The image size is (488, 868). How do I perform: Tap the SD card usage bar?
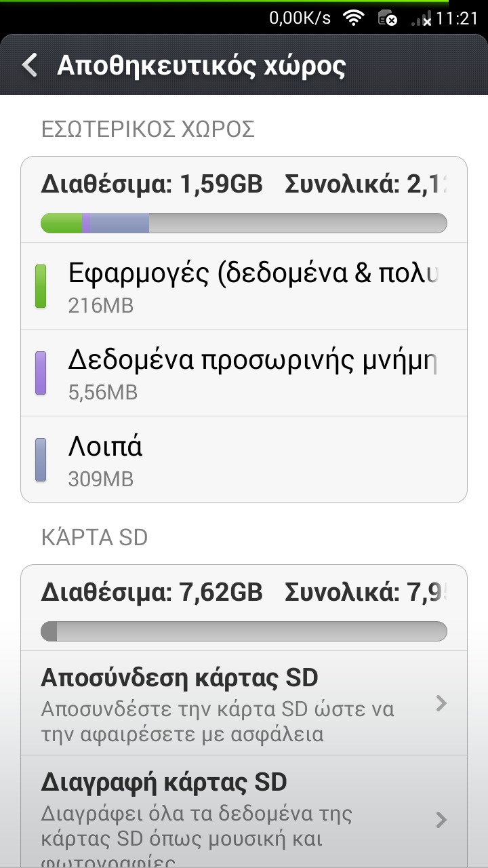click(244, 631)
